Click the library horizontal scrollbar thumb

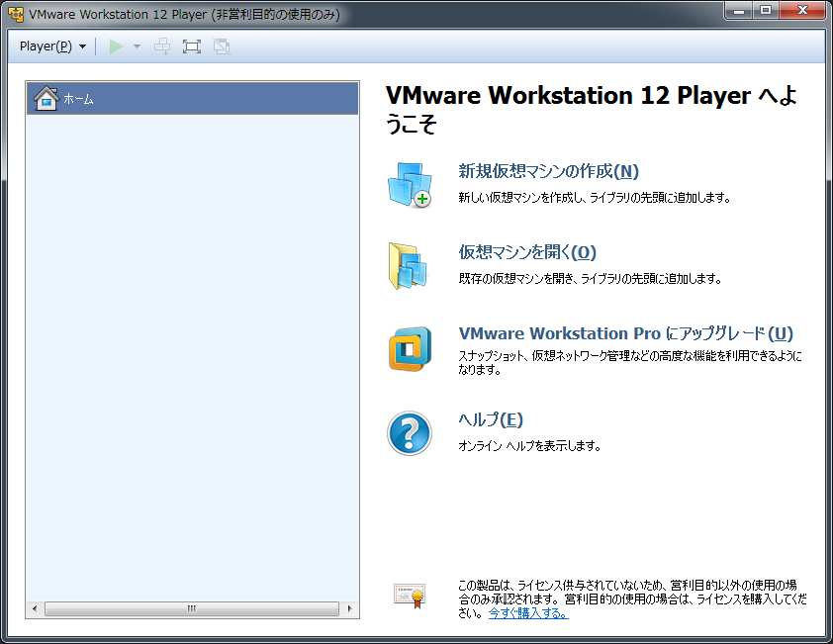tap(192, 609)
